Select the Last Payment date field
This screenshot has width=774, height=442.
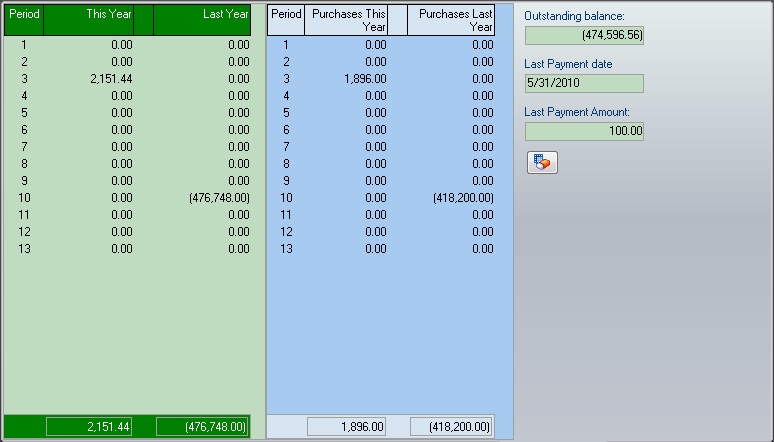click(x=584, y=83)
